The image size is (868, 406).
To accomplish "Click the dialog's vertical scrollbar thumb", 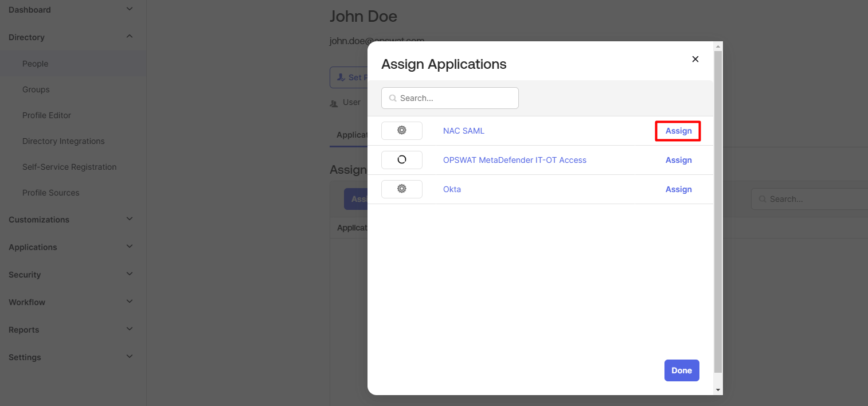I will click(718, 212).
